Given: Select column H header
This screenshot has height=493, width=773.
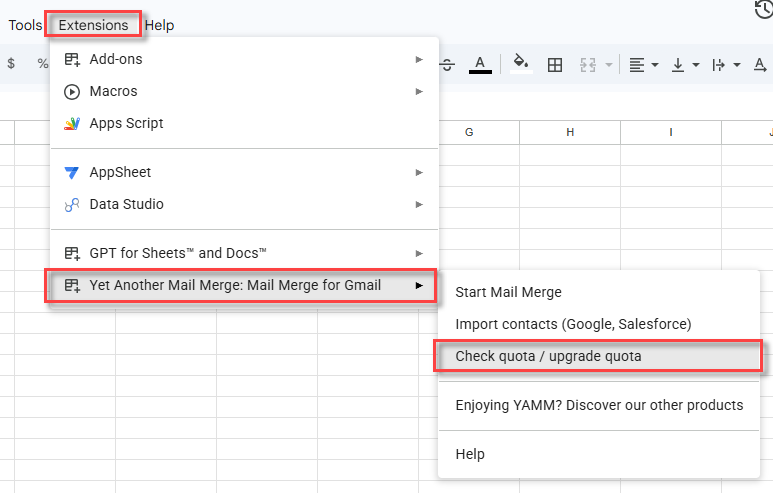Looking at the screenshot, I should point(570,132).
